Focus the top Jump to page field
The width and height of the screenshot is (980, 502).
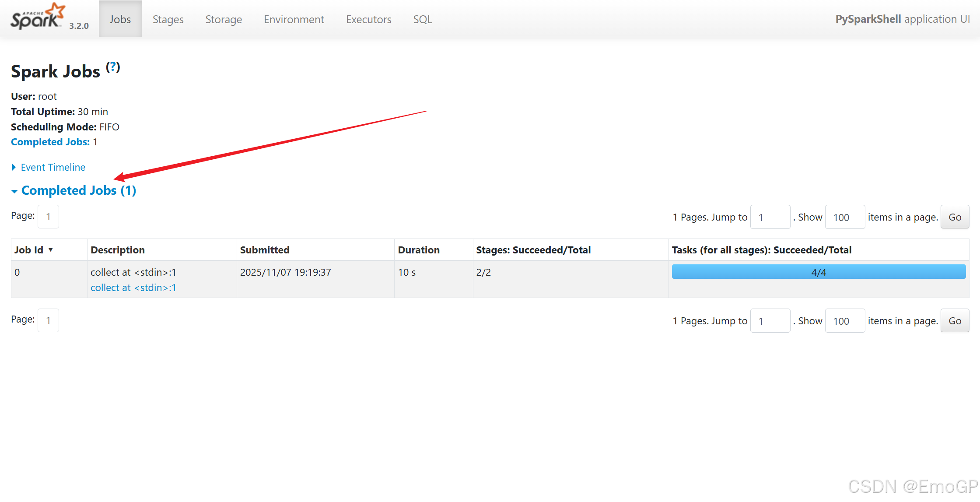pos(770,217)
